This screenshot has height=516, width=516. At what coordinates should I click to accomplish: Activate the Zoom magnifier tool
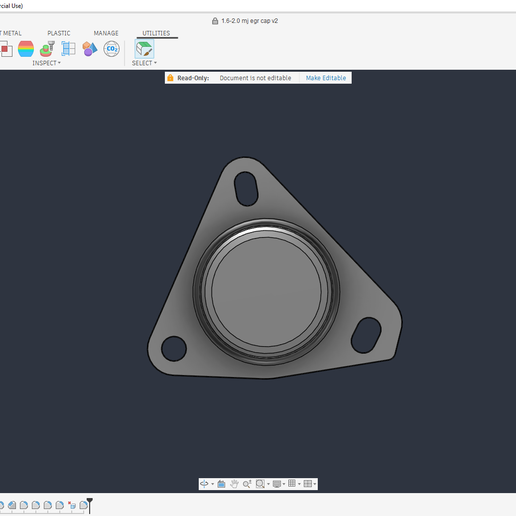pos(247,484)
